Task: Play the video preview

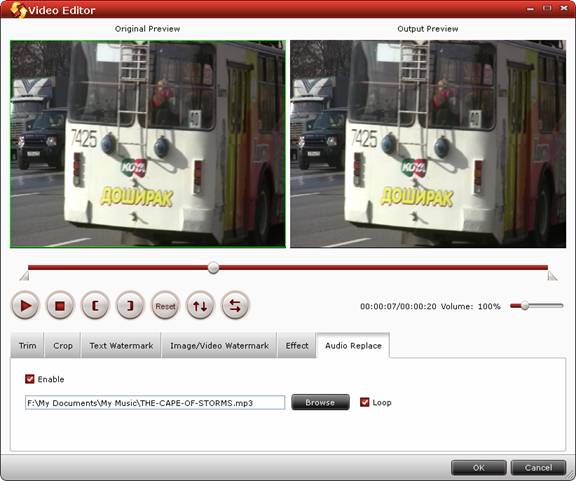Action: click(25, 305)
